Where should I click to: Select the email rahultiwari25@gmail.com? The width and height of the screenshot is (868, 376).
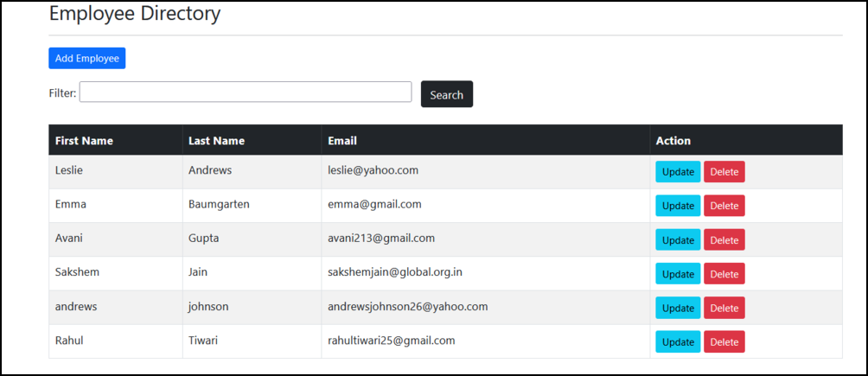(x=392, y=341)
